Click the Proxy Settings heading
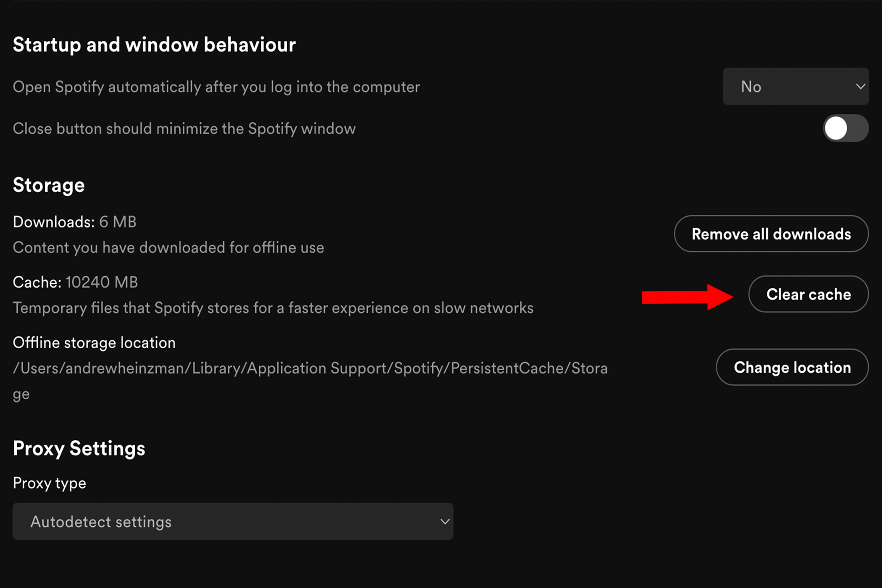Screen dimensions: 882x588 click(79, 449)
